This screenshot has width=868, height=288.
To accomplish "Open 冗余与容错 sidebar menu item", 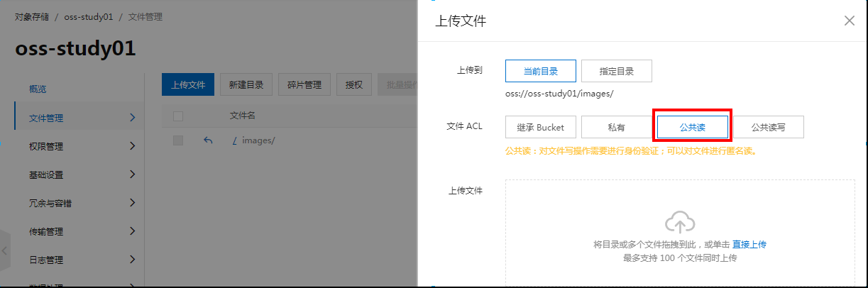I will click(x=75, y=204).
